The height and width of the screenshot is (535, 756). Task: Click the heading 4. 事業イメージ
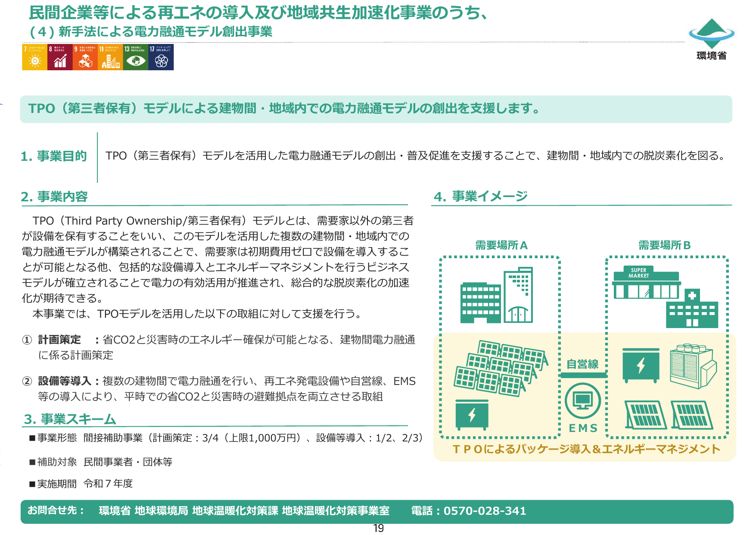[481, 197]
